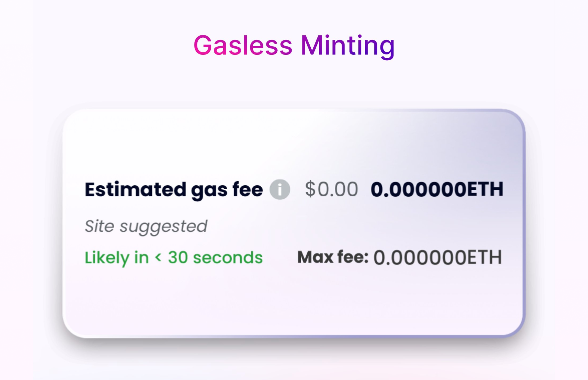The image size is (588, 380).
Task: Click the dollar sign before 0.00
Action: pos(310,189)
